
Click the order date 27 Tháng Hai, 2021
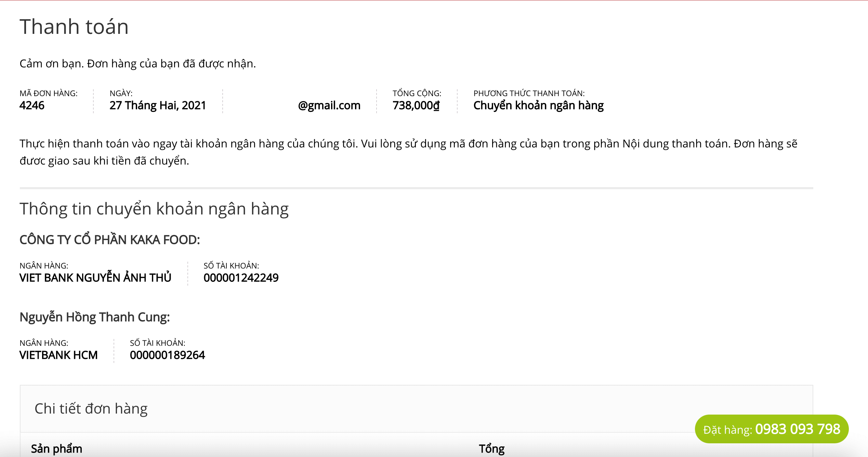pos(158,105)
